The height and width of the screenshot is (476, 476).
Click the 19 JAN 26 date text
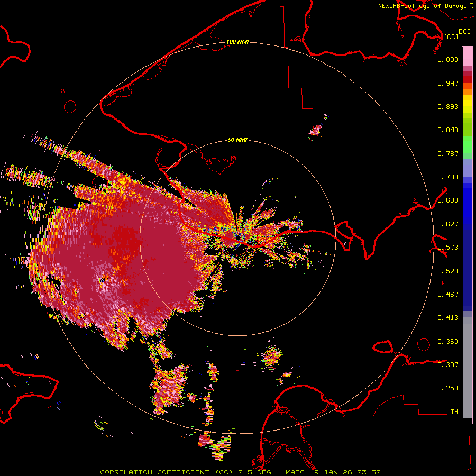point(331,472)
